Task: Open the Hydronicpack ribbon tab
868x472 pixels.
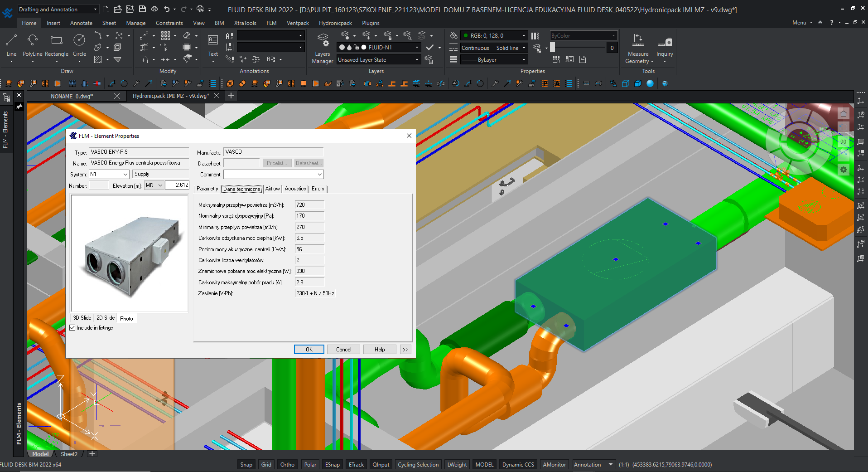Action: [335, 23]
